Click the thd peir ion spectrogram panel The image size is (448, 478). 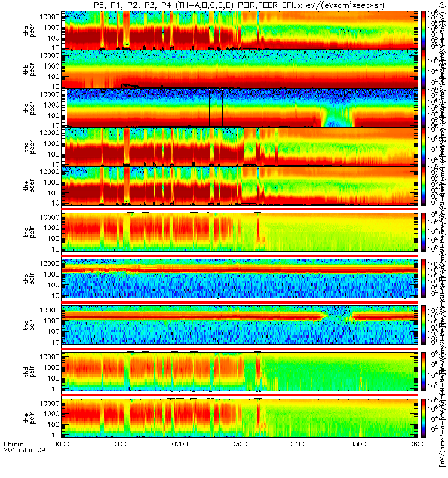pos(240,371)
